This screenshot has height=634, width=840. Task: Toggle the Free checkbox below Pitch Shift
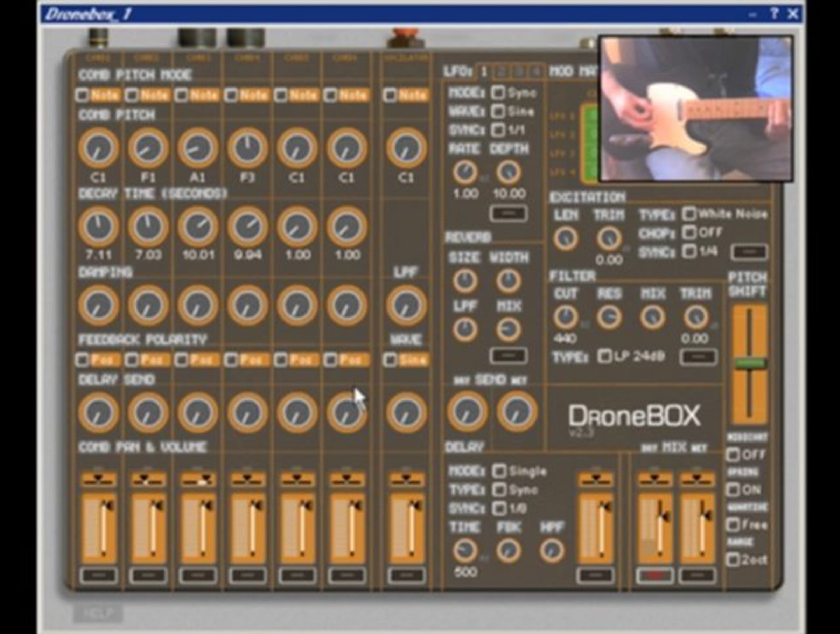pyautogui.click(x=733, y=525)
